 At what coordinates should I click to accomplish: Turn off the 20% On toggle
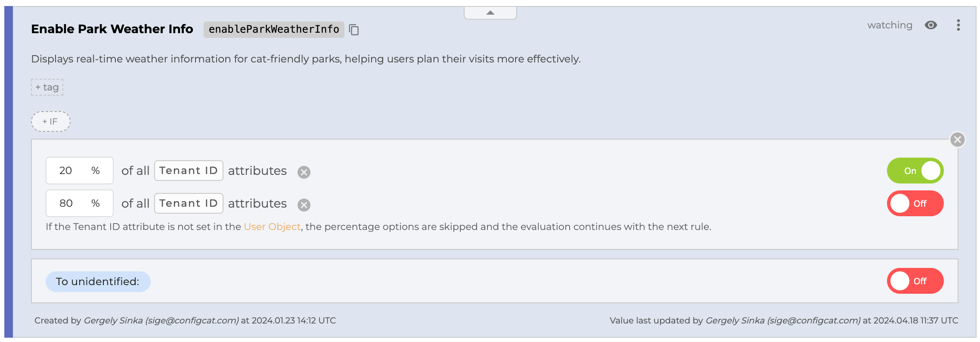coord(915,171)
